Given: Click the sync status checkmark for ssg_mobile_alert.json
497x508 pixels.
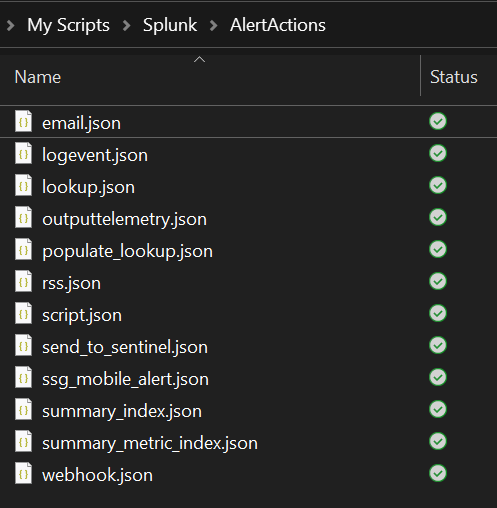Looking at the screenshot, I should pyautogui.click(x=438, y=377).
